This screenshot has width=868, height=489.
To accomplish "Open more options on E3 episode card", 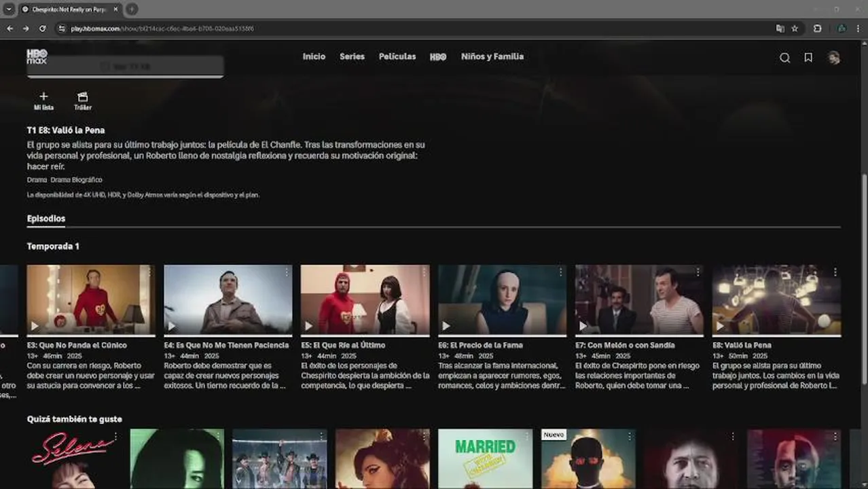I will pyautogui.click(x=149, y=272).
